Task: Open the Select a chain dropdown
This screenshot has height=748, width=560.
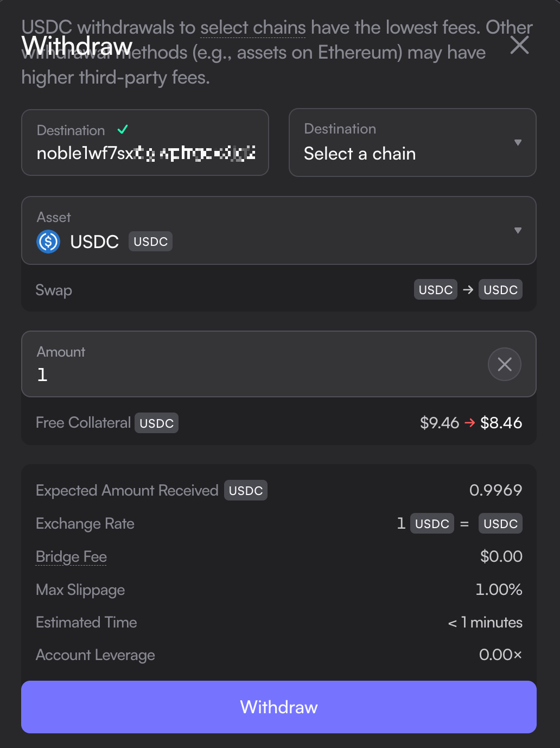Action: [412, 143]
